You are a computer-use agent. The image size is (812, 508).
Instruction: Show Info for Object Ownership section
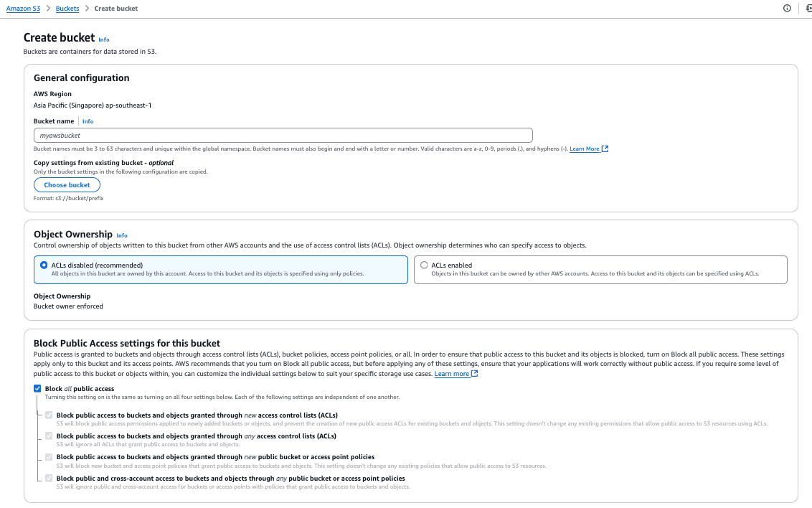point(122,235)
